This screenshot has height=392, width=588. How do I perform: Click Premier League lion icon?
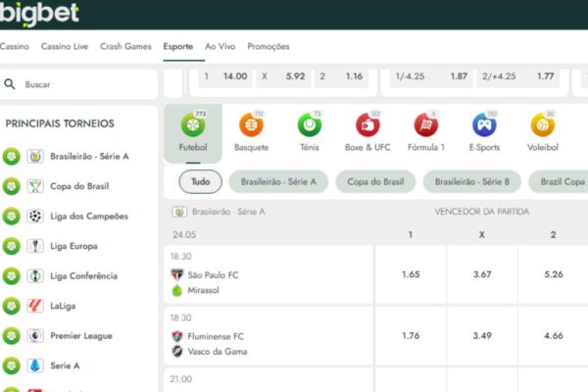click(35, 336)
